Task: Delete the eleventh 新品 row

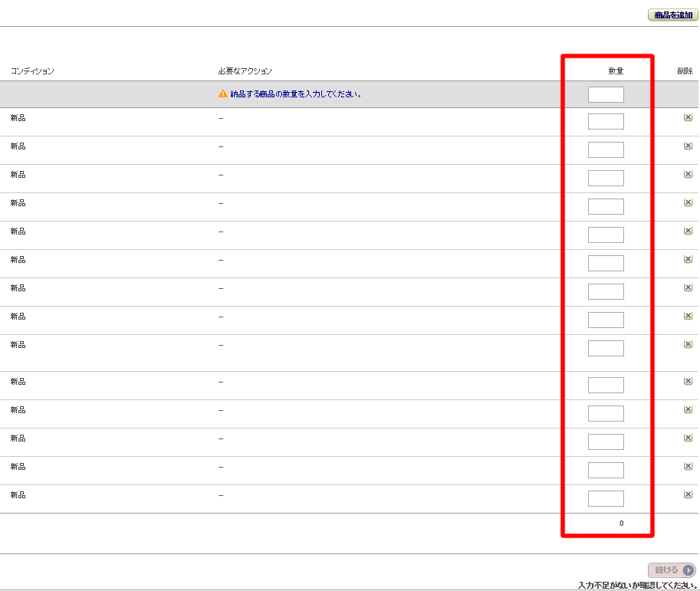Action: pyautogui.click(x=688, y=409)
